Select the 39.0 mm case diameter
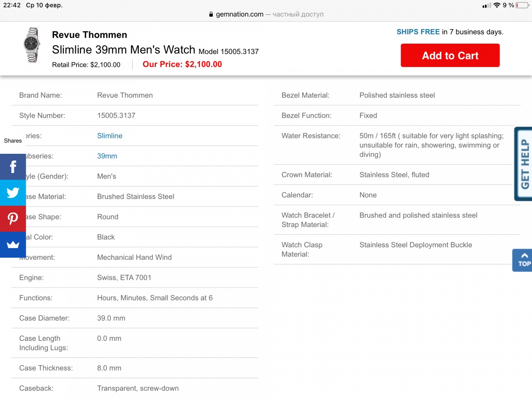Viewport: 532px width, 399px height. click(111, 318)
